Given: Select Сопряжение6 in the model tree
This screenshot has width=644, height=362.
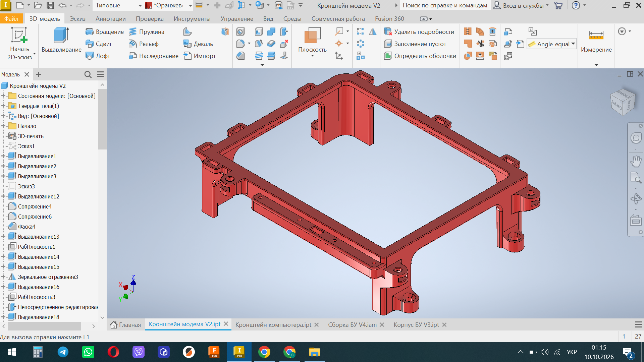Looking at the screenshot, I should (x=35, y=217).
